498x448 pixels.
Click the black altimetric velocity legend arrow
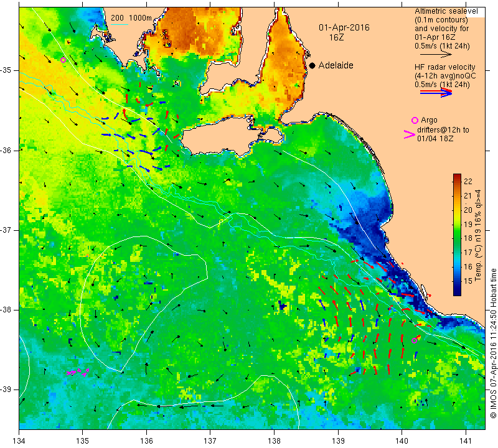pos(435,55)
